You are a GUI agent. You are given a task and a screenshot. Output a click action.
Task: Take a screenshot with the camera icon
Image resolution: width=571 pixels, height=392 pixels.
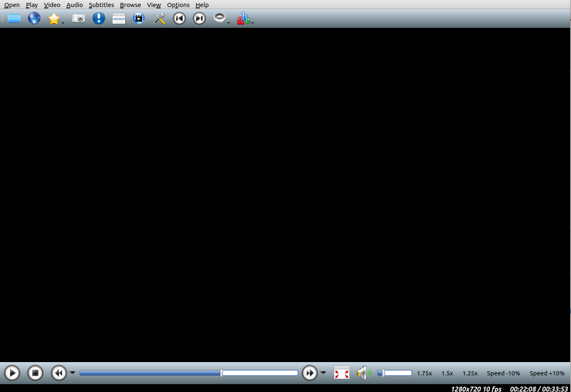pos(78,18)
